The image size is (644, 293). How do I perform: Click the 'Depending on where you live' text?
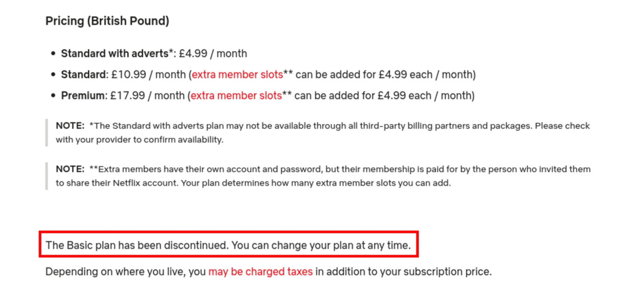coord(116,272)
